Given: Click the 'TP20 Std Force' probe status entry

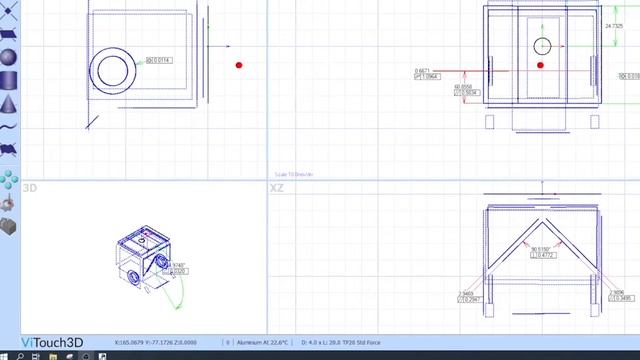Looking at the screenshot, I should coord(341,342).
